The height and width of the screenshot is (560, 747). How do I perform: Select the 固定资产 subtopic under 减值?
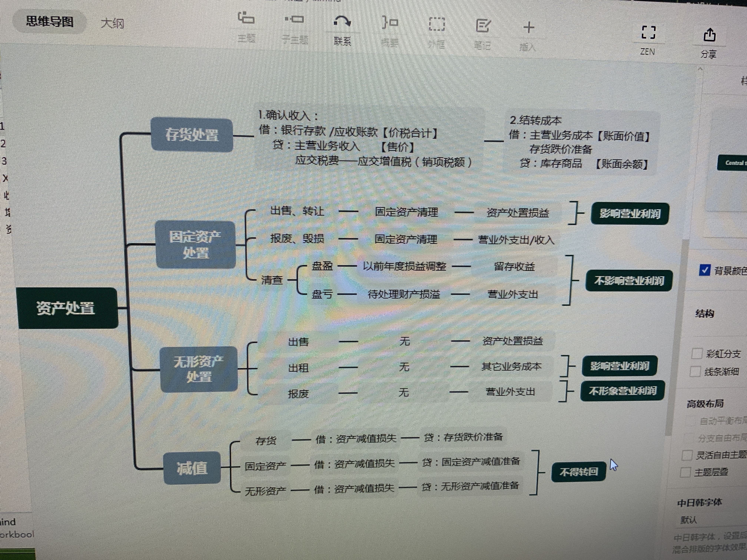pos(265,466)
